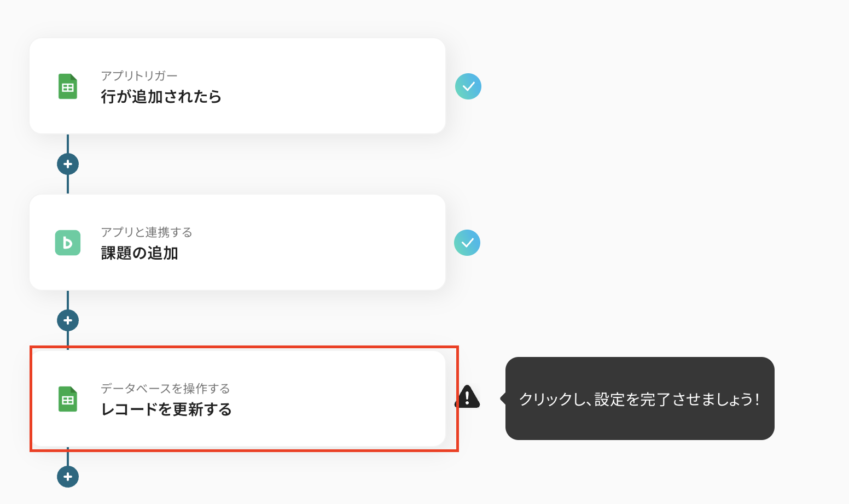This screenshot has width=849, height=504.
Task: Add step via plus below レコードを更新する
Action: point(68,477)
